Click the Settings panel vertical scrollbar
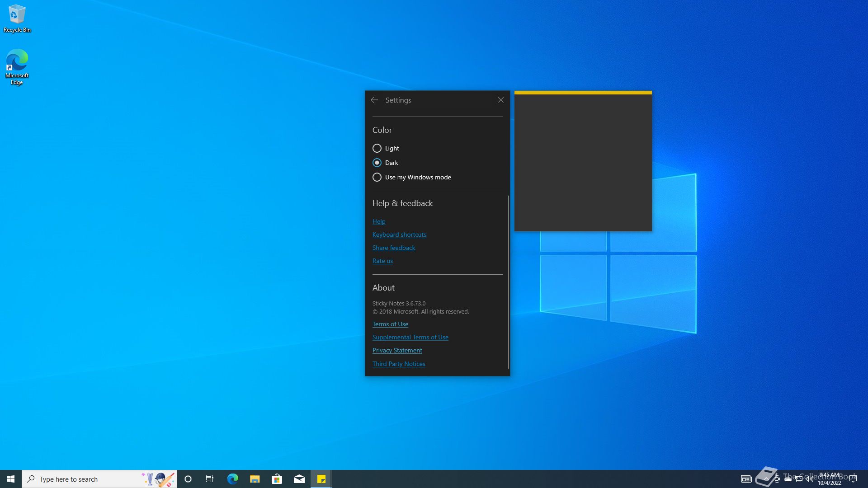 coord(508,282)
